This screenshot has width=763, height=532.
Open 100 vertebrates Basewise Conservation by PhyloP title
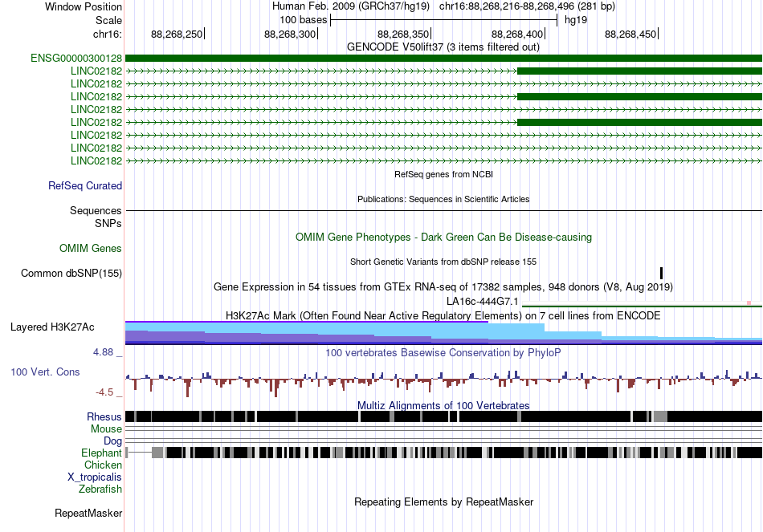click(443, 352)
